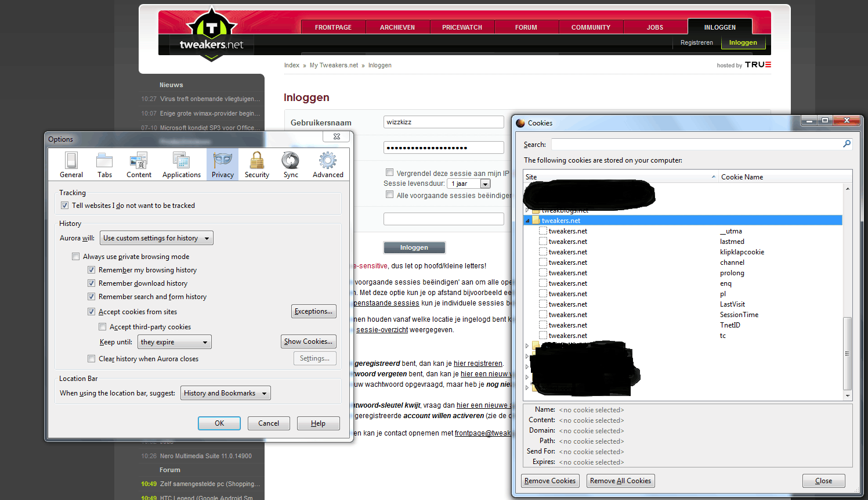Viewport: 868px width, 500px height.
Task: Click the scroll-down arrow in the cookie list
Action: coord(848,395)
